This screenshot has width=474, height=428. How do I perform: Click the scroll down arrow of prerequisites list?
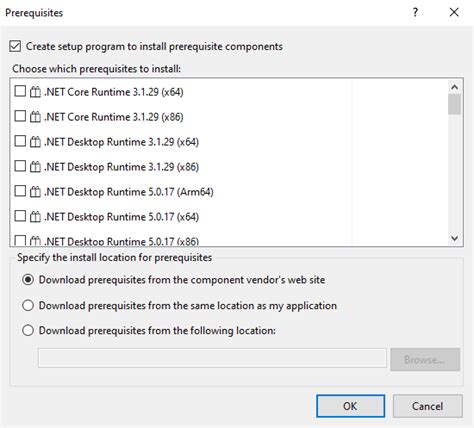(x=454, y=238)
